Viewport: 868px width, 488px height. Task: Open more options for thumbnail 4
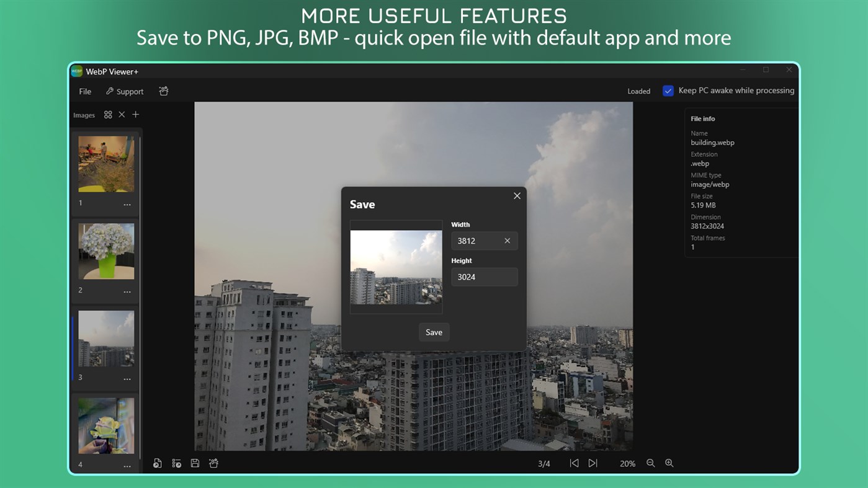(127, 465)
